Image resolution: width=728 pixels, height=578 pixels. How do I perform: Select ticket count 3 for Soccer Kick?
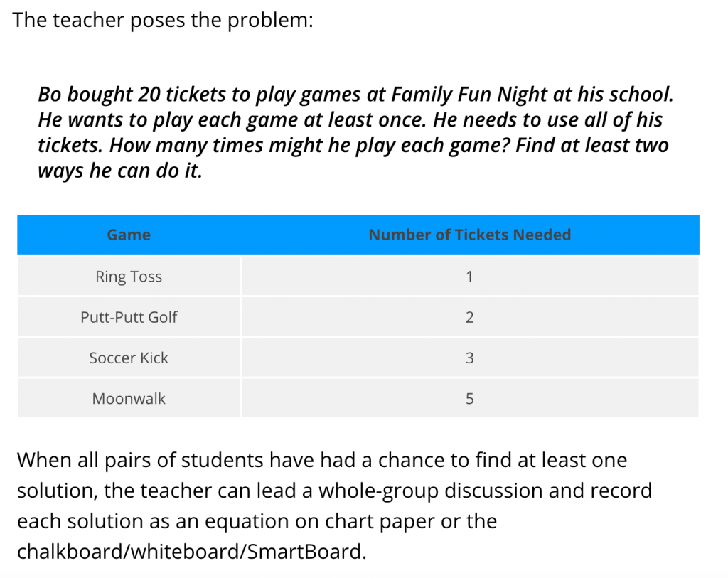[x=469, y=358]
